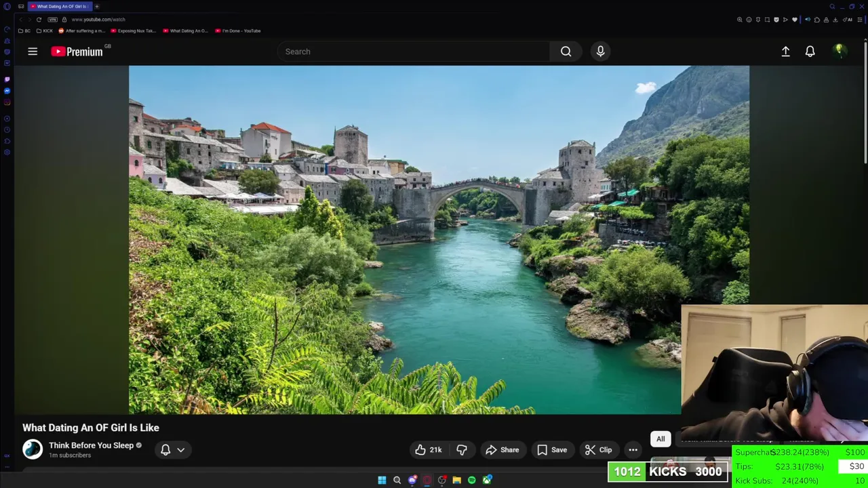Image resolution: width=868 pixels, height=488 pixels.
Task: Open the 'After suffering a m...' bookmark
Action: point(82,30)
